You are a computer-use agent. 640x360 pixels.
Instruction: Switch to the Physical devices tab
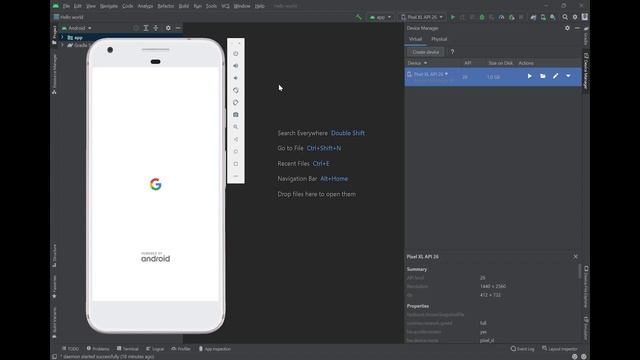(x=439, y=39)
